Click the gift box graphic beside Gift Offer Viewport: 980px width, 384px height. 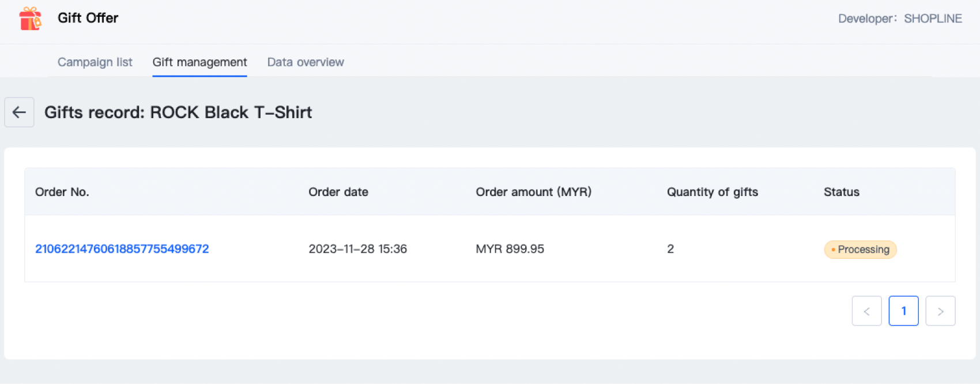29,18
